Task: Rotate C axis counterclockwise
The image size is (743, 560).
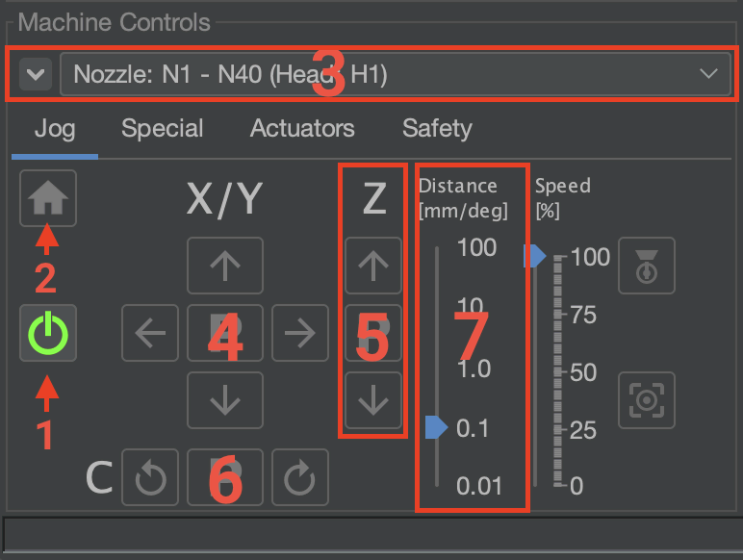Action: [x=151, y=478]
